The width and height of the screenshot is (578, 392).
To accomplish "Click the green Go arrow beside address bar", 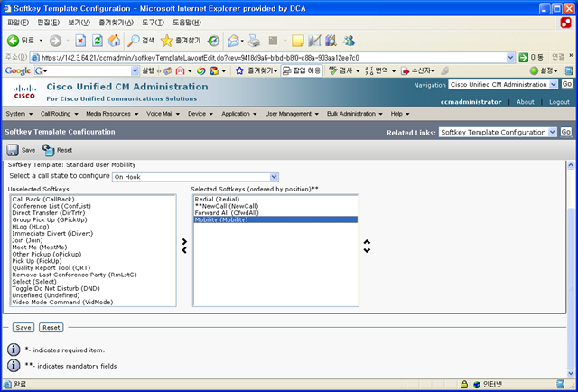I will pyautogui.click(x=524, y=58).
